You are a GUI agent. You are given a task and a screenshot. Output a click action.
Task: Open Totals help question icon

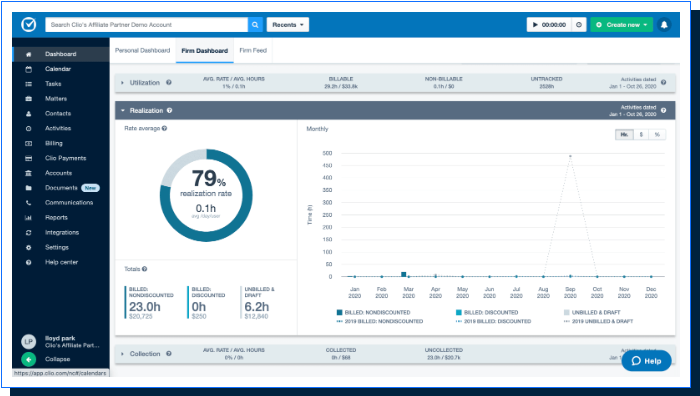(145, 269)
